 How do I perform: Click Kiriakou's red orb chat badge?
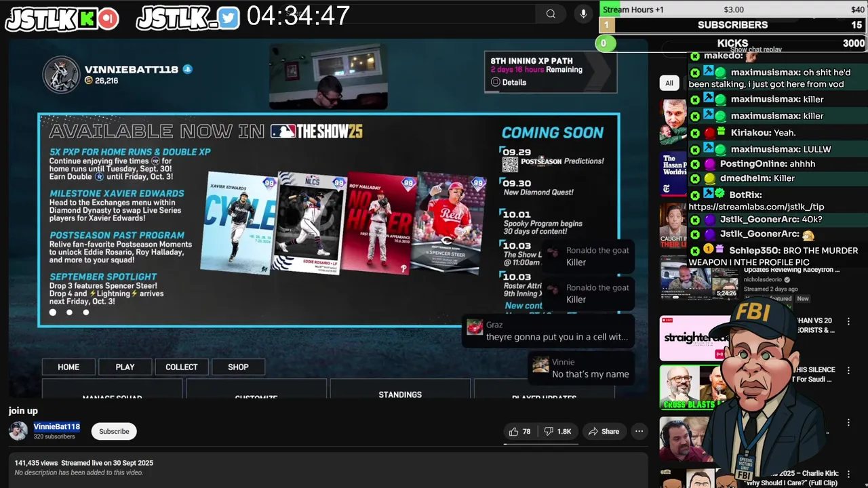click(x=709, y=133)
